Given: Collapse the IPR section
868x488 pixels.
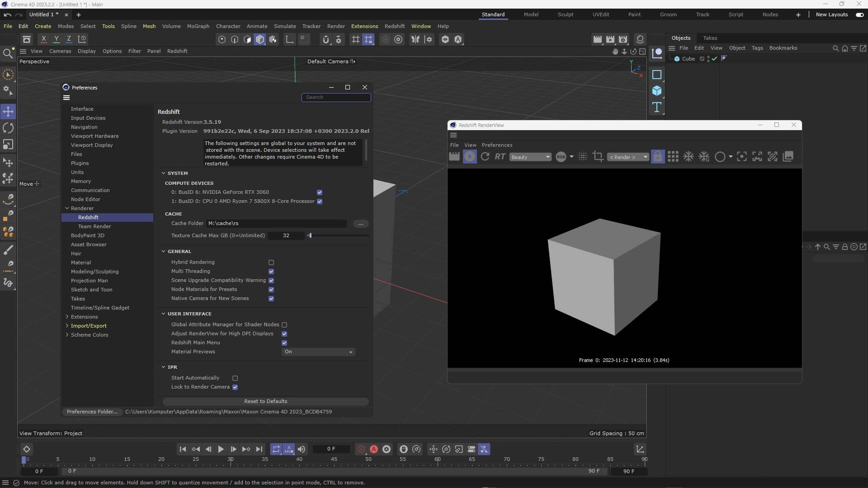Looking at the screenshot, I should 164,367.
